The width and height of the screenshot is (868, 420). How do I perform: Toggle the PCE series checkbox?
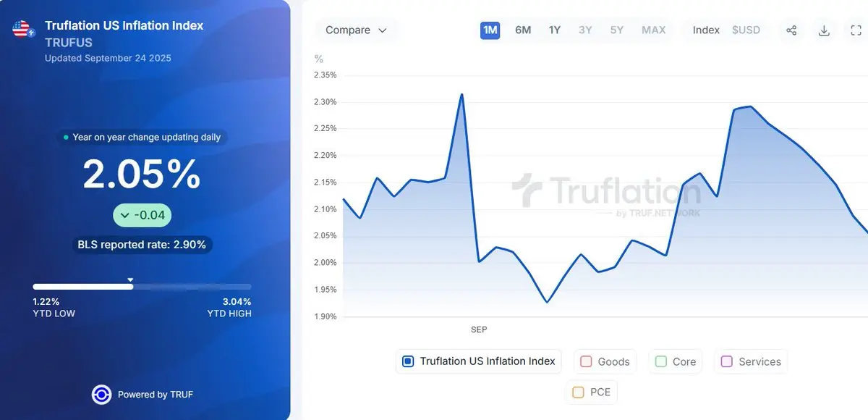(x=578, y=392)
